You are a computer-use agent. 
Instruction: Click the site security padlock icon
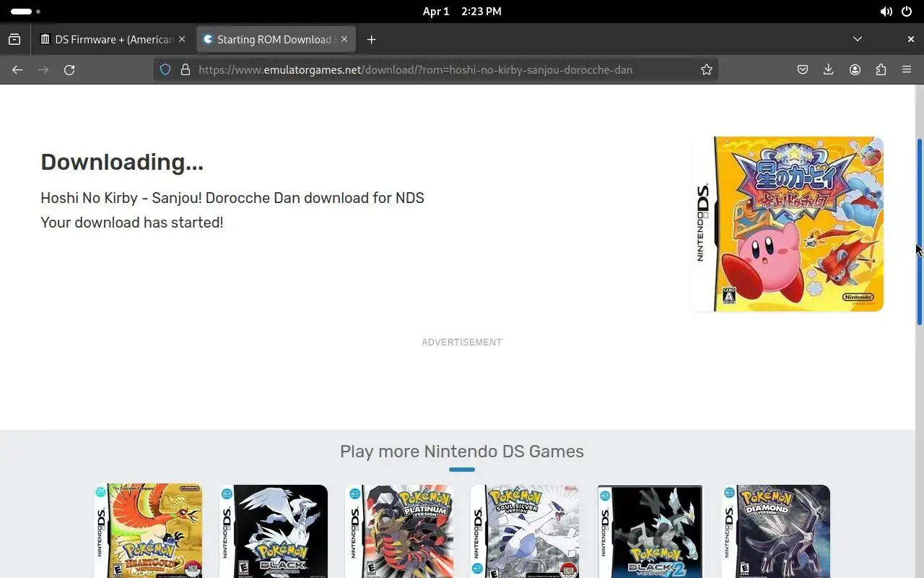pos(186,70)
